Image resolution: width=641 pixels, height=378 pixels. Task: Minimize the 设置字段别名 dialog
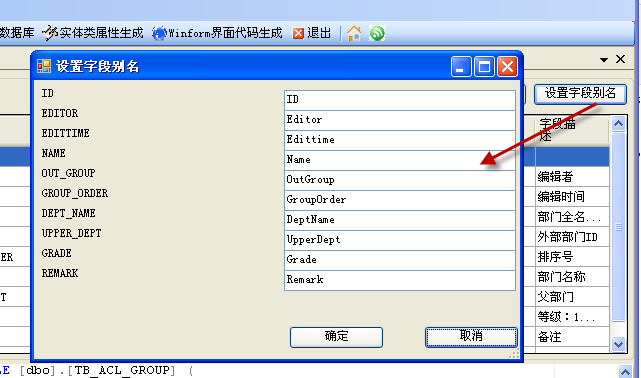click(461, 66)
